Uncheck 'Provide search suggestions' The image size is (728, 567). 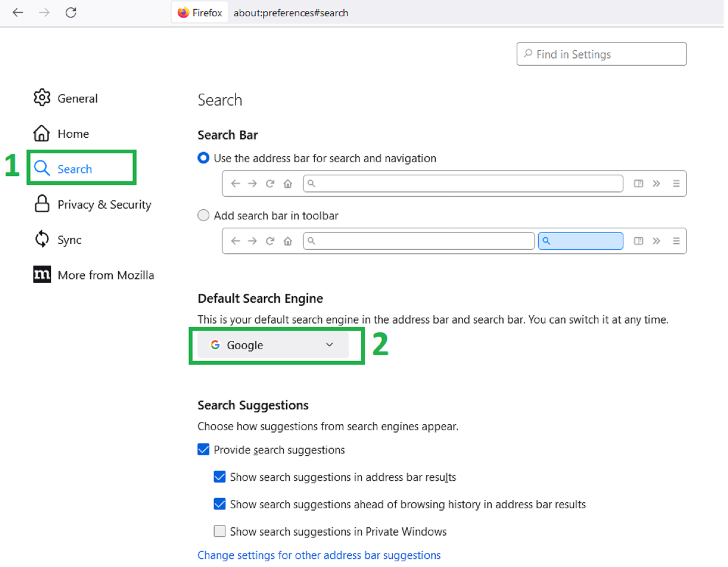click(x=203, y=449)
